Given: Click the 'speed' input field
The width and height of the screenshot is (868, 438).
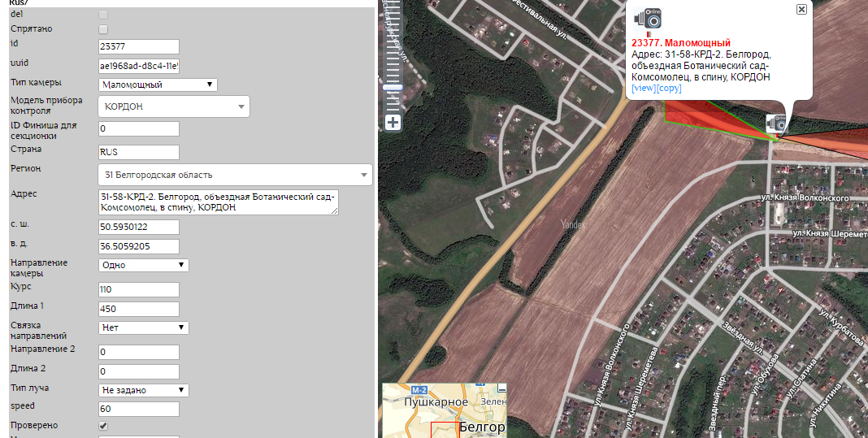Looking at the screenshot, I should tap(138, 409).
